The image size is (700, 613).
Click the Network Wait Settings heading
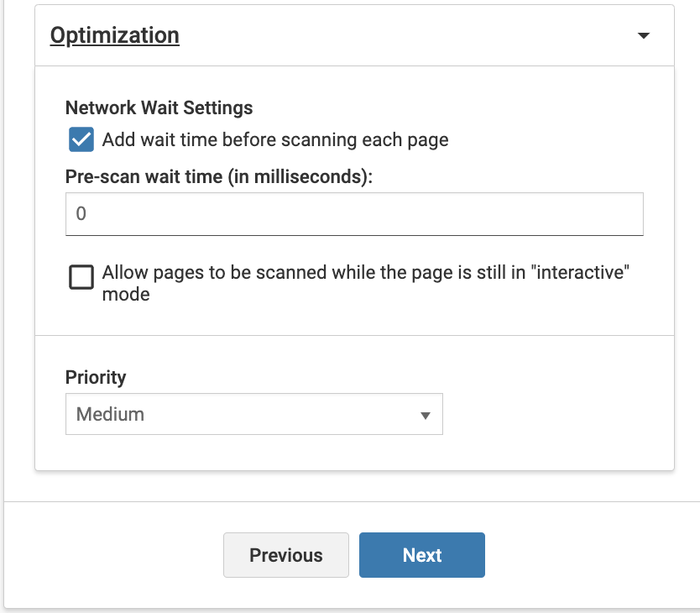click(x=159, y=107)
